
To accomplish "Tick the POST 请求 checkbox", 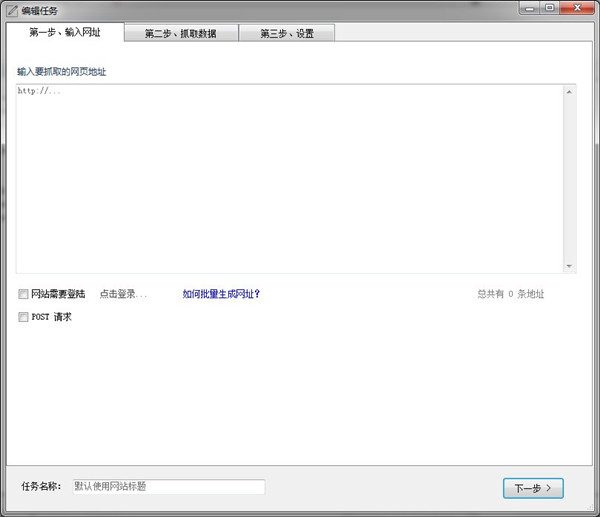I will click(23, 317).
